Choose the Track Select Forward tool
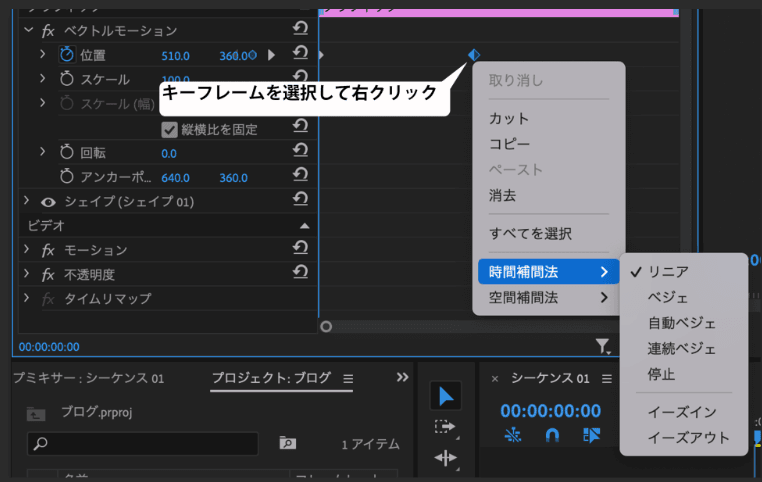Screen dimensions: 762x482 coord(445,427)
